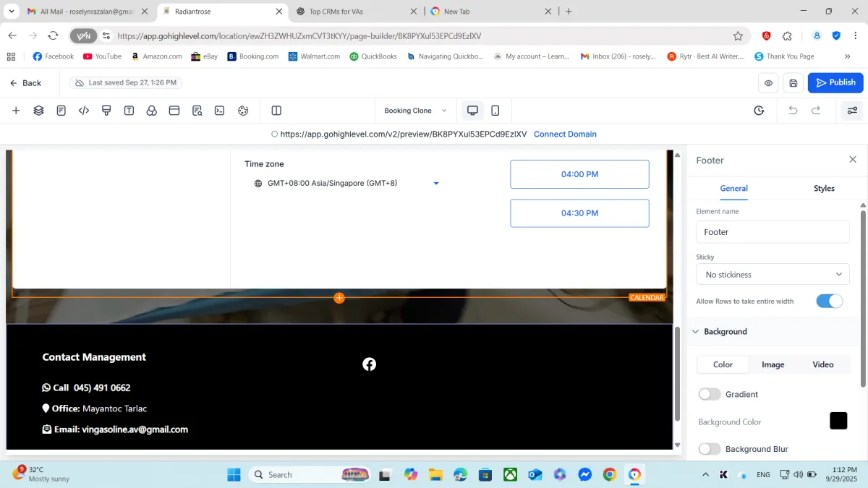This screenshot has width=868, height=488.
Task: Bookmark this page with star icon
Action: tap(738, 36)
